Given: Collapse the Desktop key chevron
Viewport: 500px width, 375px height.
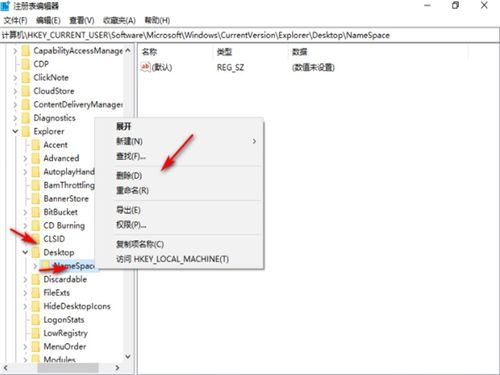Looking at the screenshot, I should coord(25,252).
